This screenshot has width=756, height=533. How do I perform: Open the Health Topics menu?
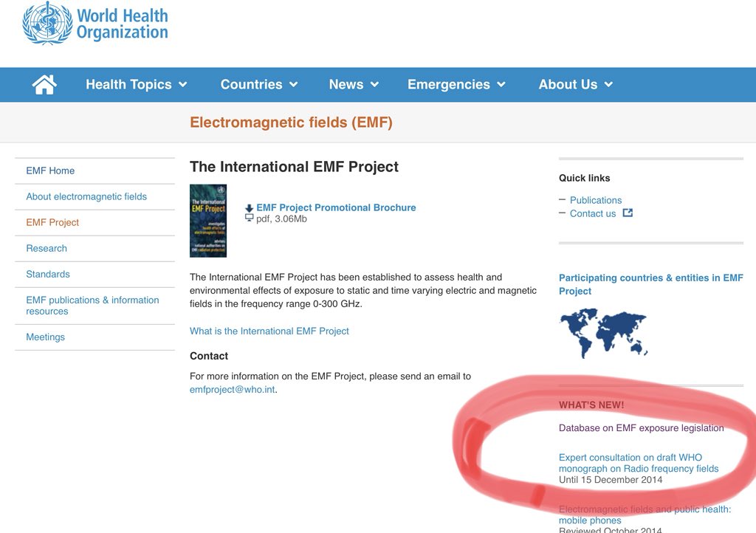tap(128, 84)
